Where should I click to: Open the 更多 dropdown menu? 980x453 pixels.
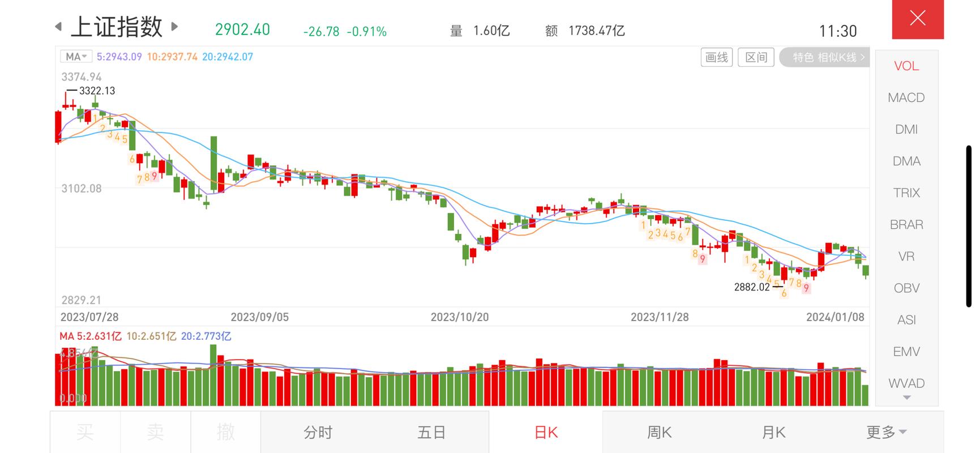pyautogui.click(x=886, y=431)
